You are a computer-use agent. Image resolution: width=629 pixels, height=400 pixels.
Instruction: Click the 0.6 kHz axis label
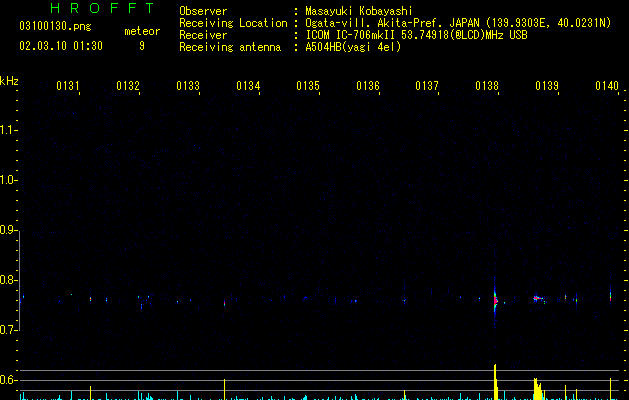tap(8, 380)
